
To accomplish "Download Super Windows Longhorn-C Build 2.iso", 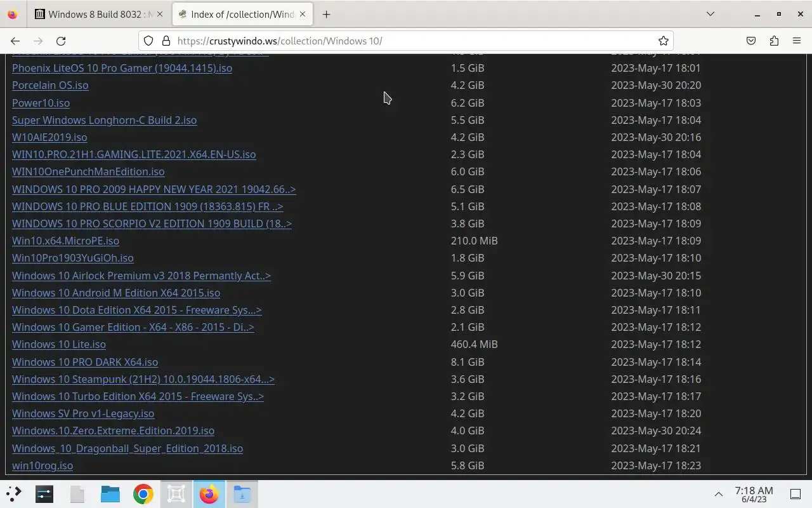I will click(104, 120).
